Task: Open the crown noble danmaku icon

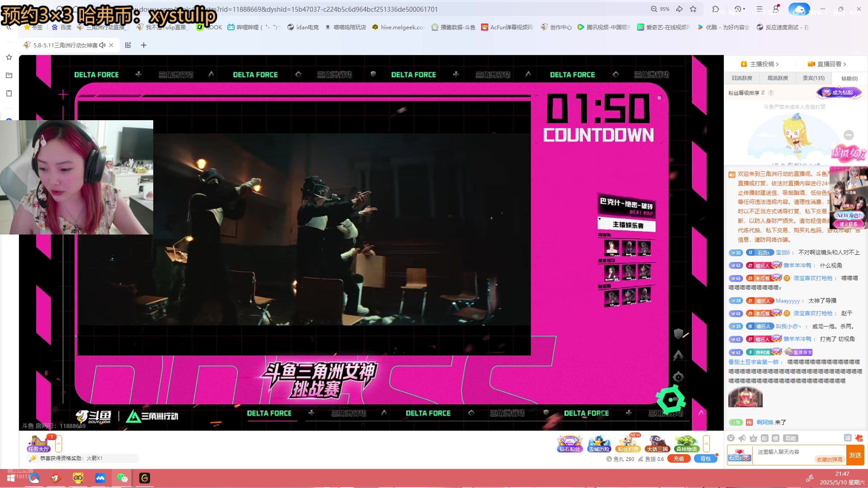Action: (x=753, y=438)
